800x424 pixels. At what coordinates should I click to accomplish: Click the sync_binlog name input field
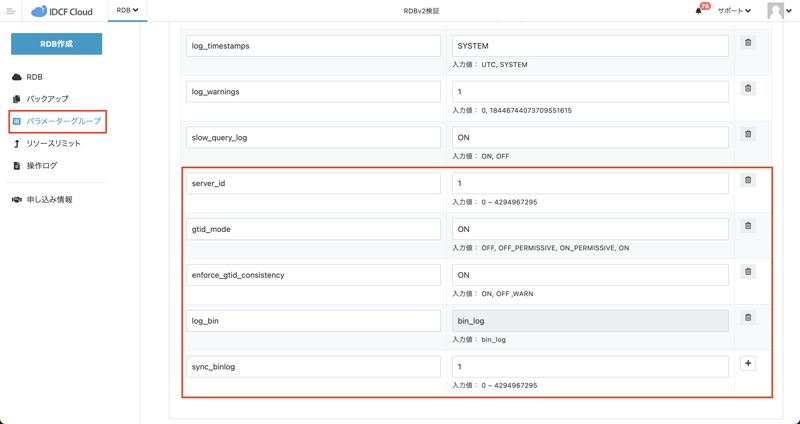tap(313, 367)
